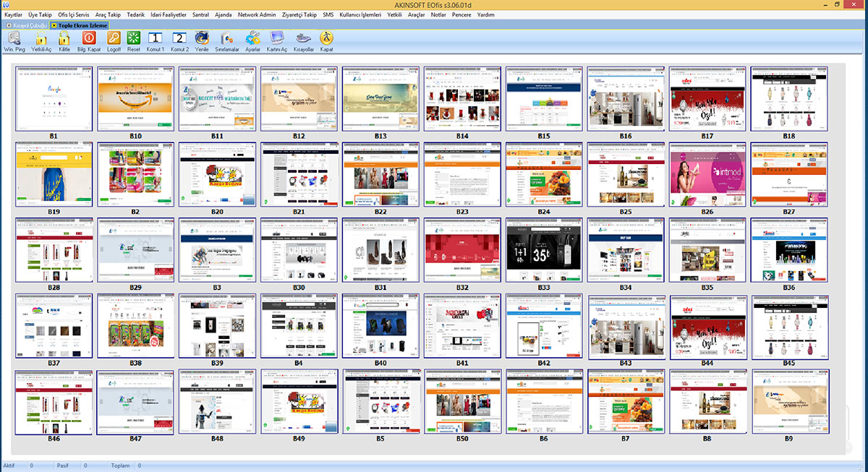Screen dimensions: 868x472
Task: Open the Ziyaretçi Takip menu
Action: pos(299,14)
